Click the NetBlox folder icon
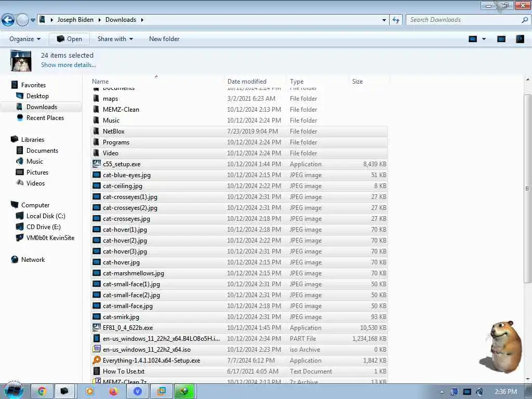The width and height of the screenshot is (532, 399). [x=96, y=131]
